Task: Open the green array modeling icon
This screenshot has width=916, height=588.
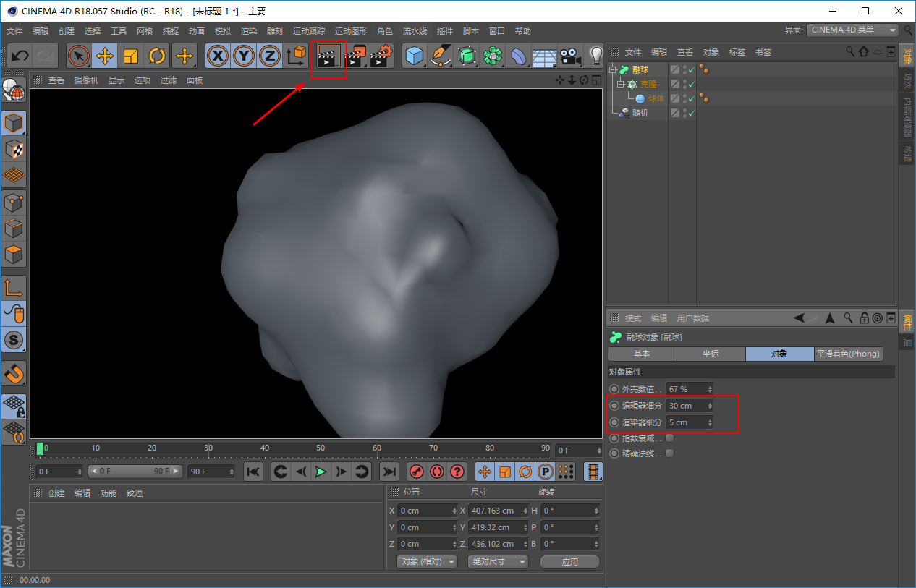Action: [x=493, y=56]
